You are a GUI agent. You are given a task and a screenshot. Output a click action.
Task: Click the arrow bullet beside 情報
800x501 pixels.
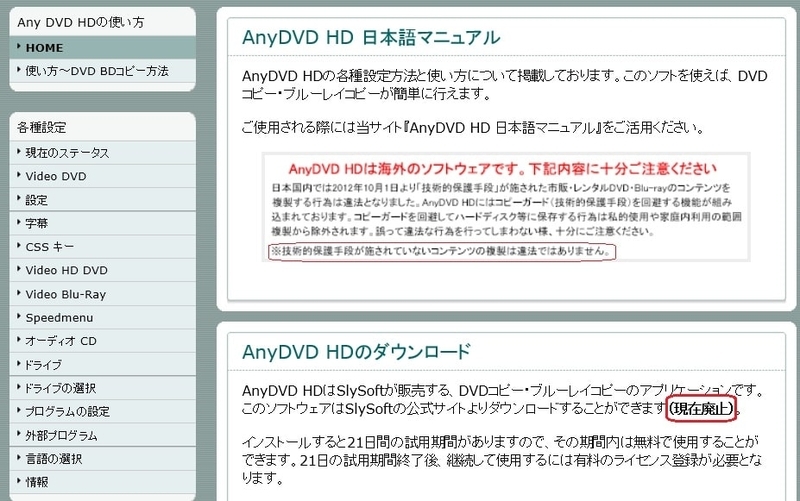pyautogui.click(x=19, y=481)
